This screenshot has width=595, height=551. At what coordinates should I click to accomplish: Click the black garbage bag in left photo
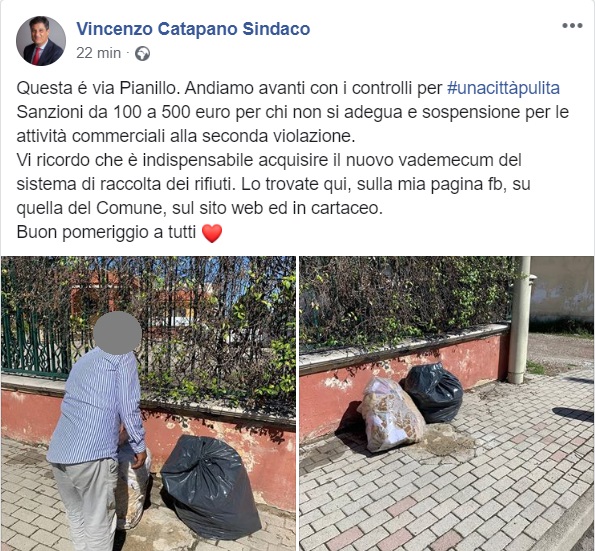click(211, 487)
